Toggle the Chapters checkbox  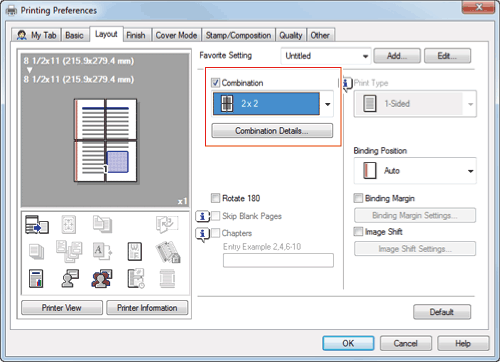tap(215, 233)
